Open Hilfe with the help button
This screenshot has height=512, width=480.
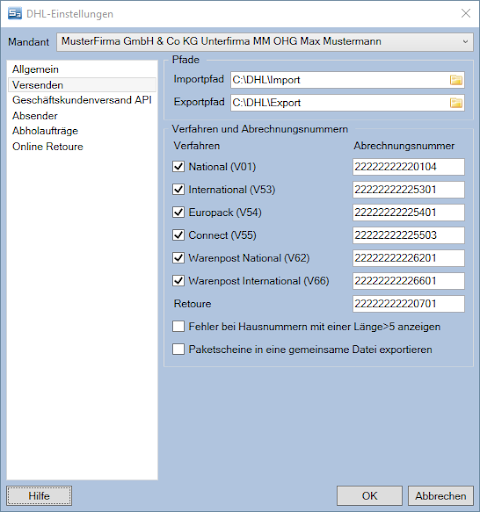tap(39, 496)
